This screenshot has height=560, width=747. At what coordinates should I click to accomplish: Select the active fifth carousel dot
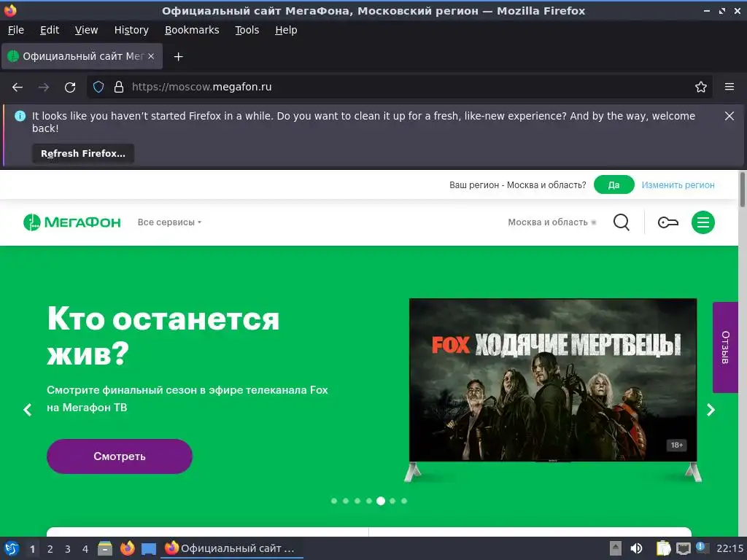(x=381, y=501)
